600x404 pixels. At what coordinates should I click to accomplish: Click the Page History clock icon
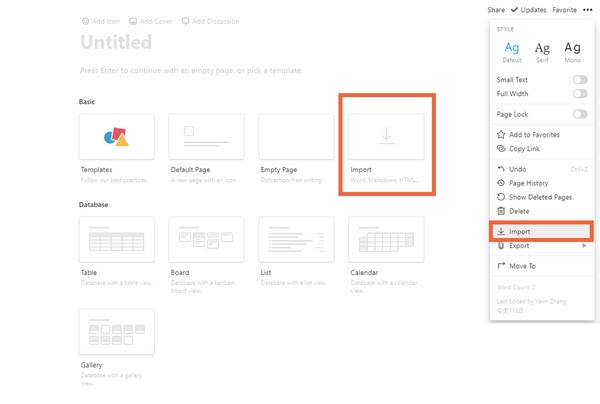click(x=501, y=183)
